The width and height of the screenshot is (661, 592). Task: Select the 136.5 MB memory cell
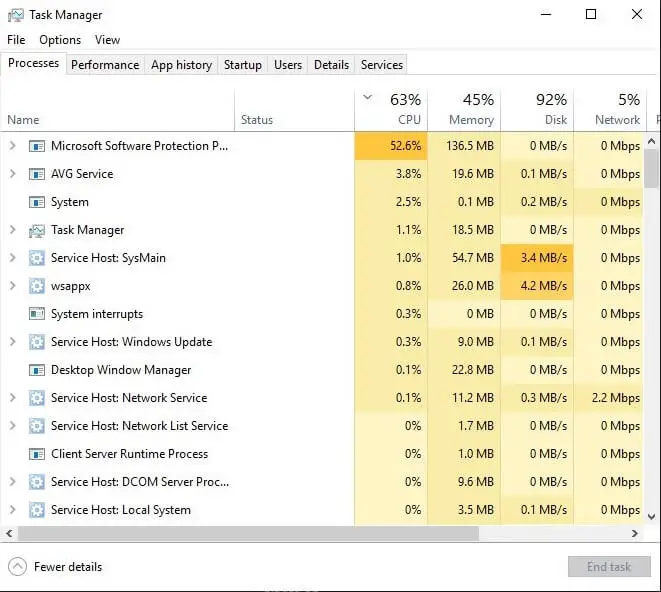[x=464, y=146]
